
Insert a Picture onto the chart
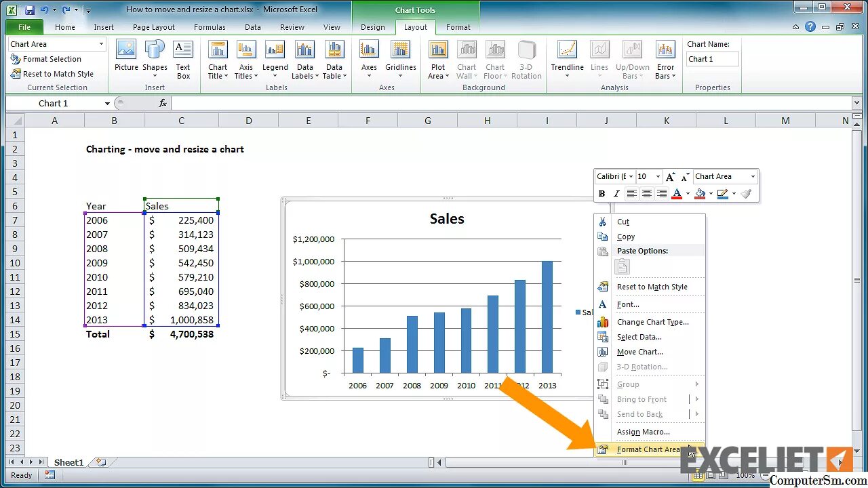(126, 57)
